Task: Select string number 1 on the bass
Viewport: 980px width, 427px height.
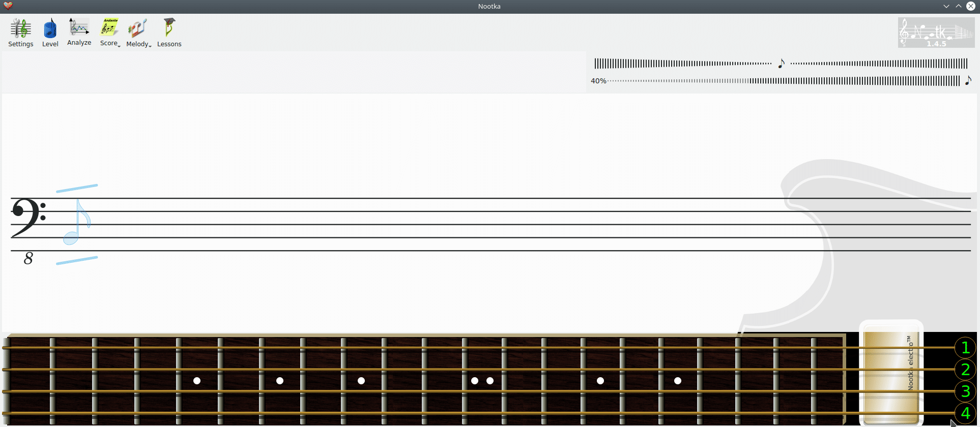Action: pyautogui.click(x=965, y=348)
